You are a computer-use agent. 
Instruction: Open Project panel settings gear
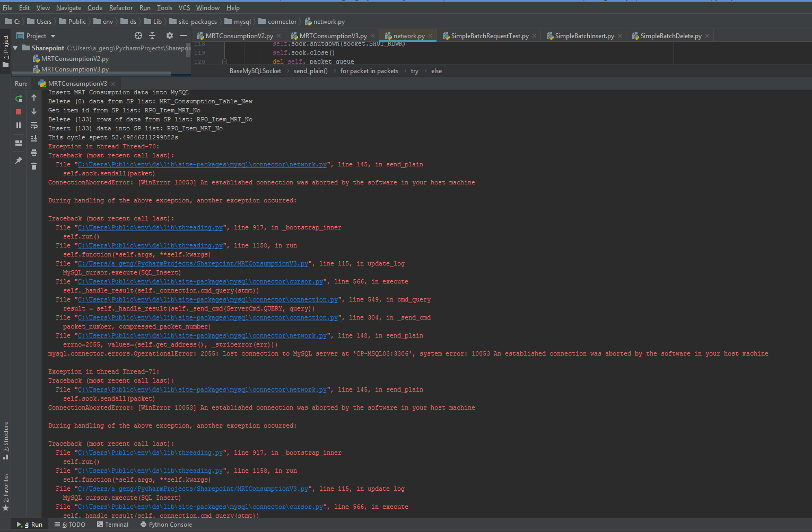pyautogui.click(x=170, y=36)
